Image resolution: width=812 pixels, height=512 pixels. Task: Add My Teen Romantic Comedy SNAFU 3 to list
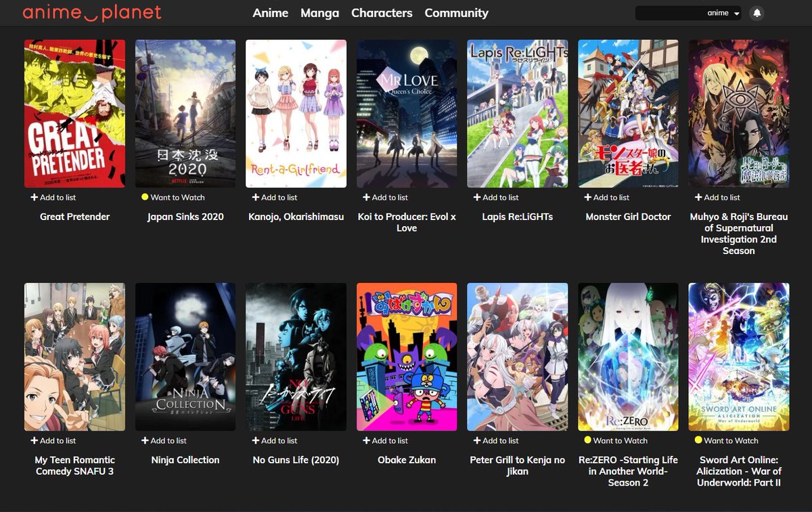[53, 440]
